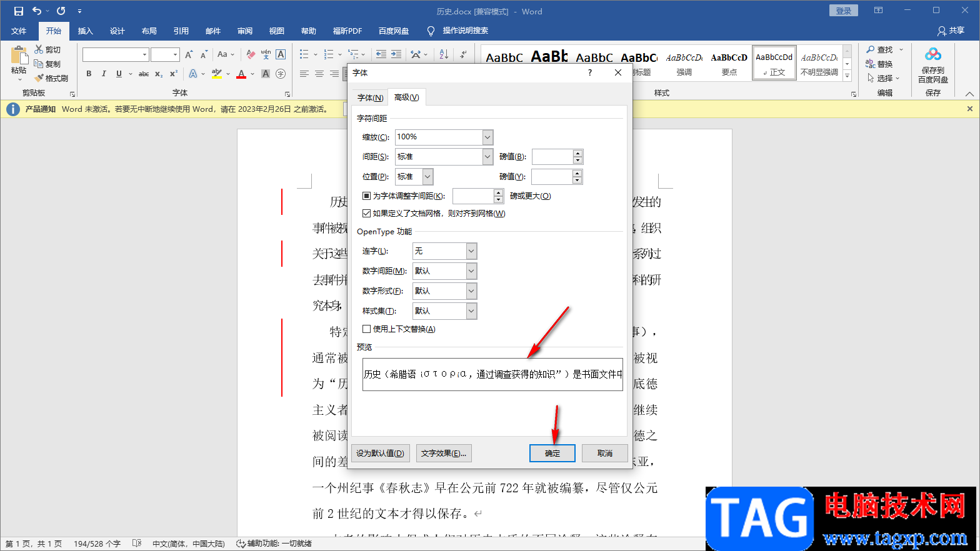
Task: Click the Share (共享) button
Action: click(951, 31)
